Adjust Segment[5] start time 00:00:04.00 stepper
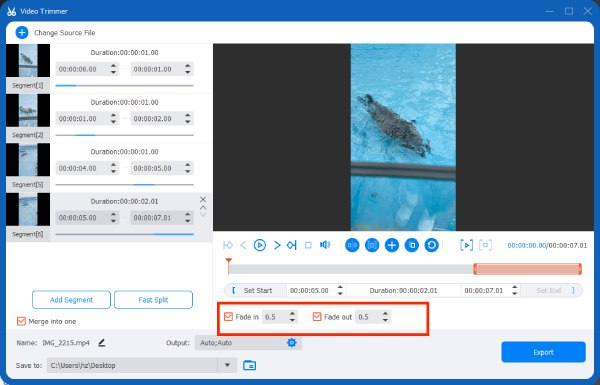The width and height of the screenshot is (600, 385). tap(113, 168)
